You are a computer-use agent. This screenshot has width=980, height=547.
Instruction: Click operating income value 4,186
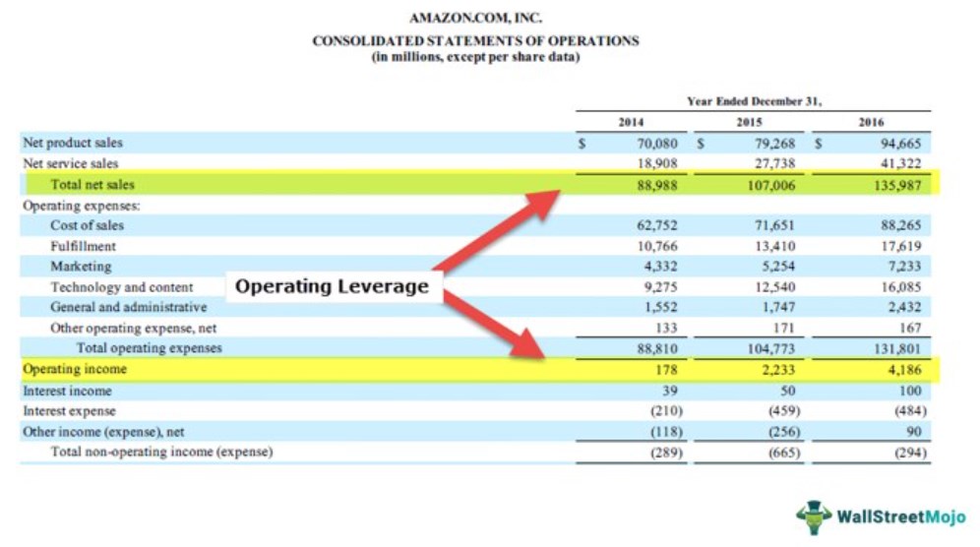pos(904,370)
